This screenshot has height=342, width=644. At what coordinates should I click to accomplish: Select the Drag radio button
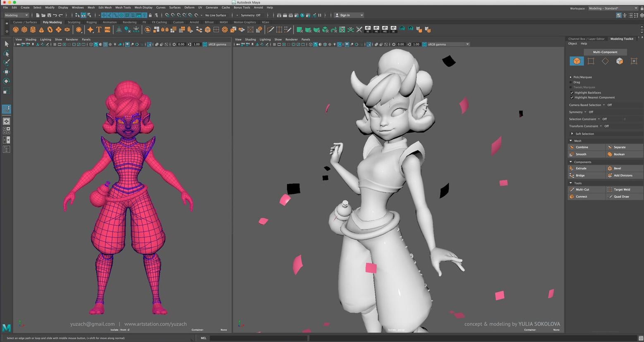571,82
